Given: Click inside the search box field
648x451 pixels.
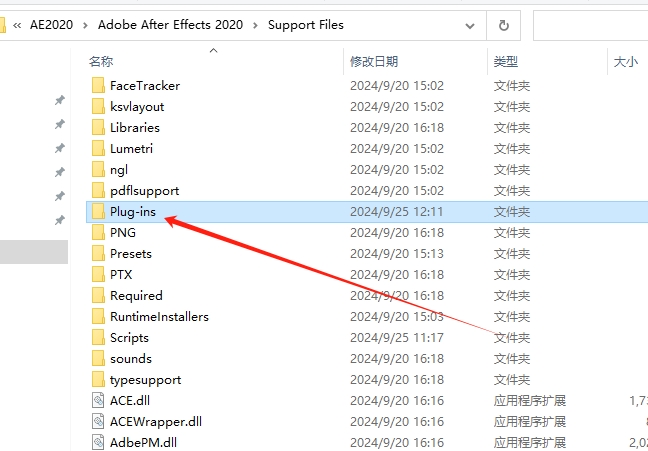Looking at the screenshot, I should (x=591, y=26).
